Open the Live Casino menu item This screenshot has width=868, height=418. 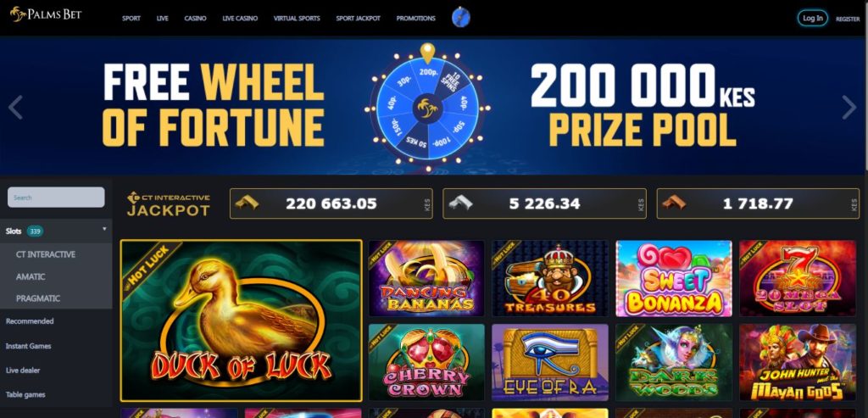(x=240, y=19)
